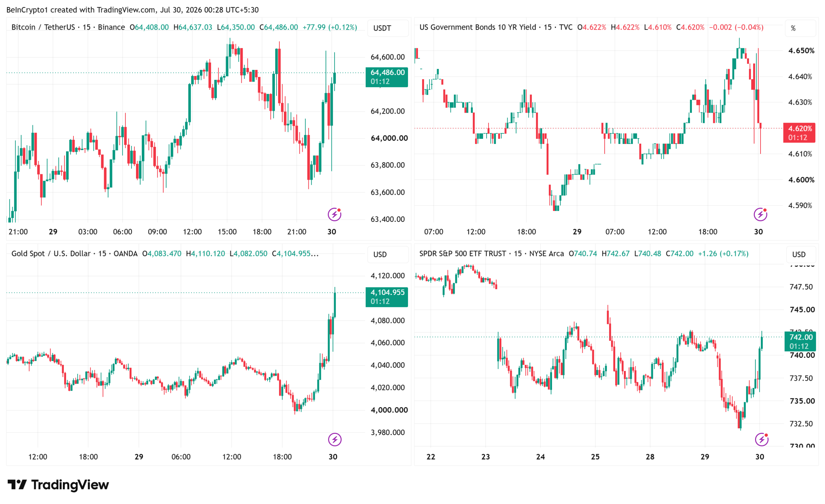Viewport: 825px width, 504px height.
Task: Click the lightning icon on Gold Spot chart
Action: click(x=335, y=439)
